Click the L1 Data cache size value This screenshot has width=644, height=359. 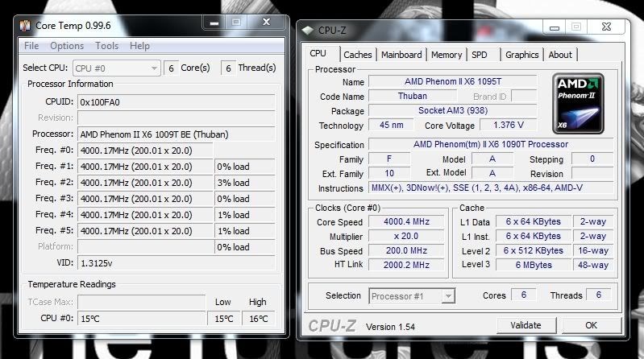[x=533, y=221]
